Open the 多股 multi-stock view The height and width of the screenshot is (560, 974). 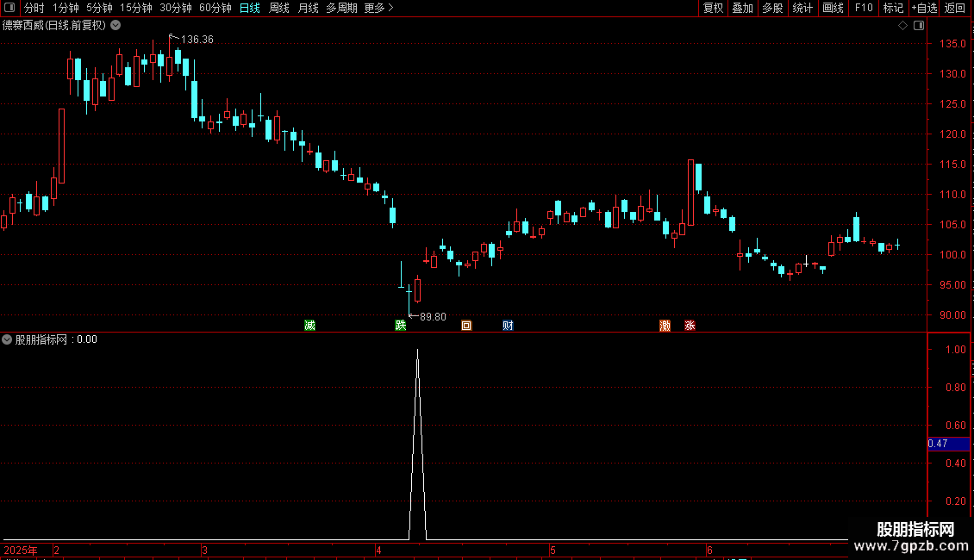click(x=773, y=8)
